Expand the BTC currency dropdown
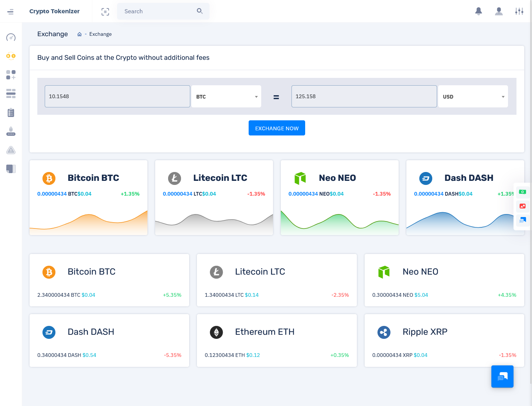Image resolution: width=532 pixels, height=406 pixels. (226, 97)
